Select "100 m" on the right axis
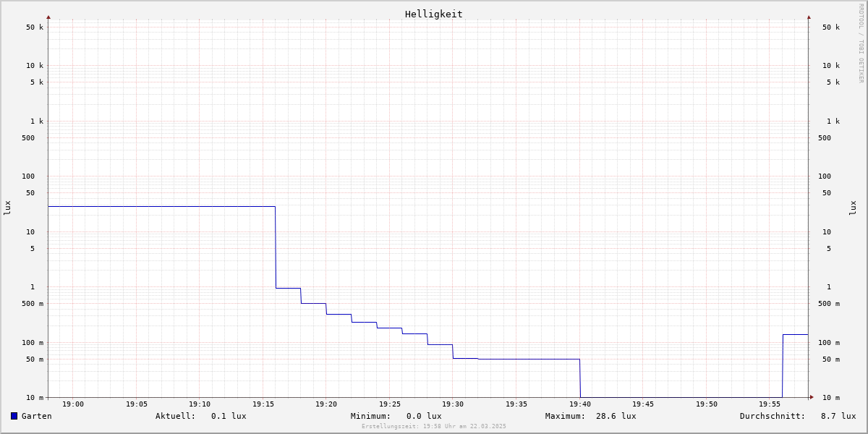Screen dimensions: 868x434 [829, 343]
